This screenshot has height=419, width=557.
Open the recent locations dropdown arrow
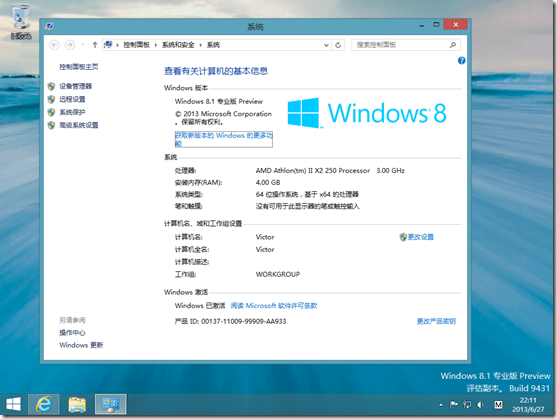point(83,45)
